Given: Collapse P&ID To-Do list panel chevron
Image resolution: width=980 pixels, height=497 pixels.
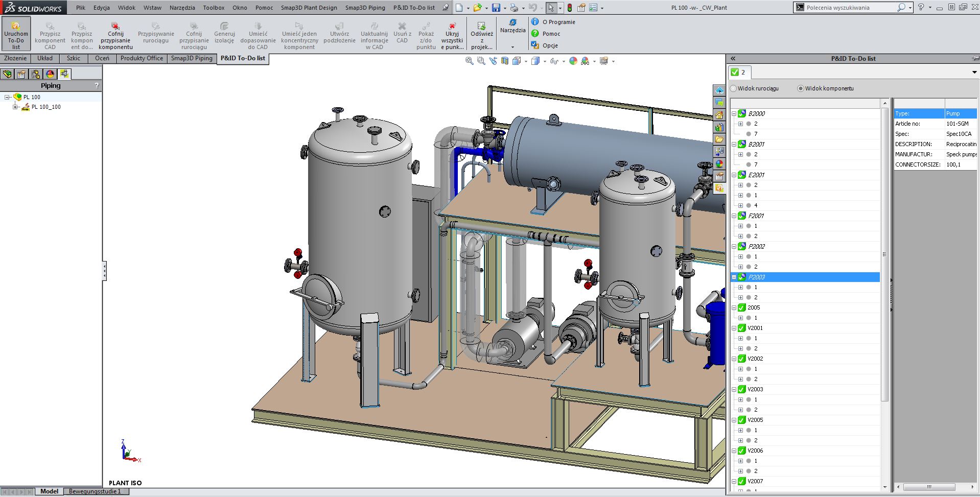Looking at the screenshot, I should [733, 59].
